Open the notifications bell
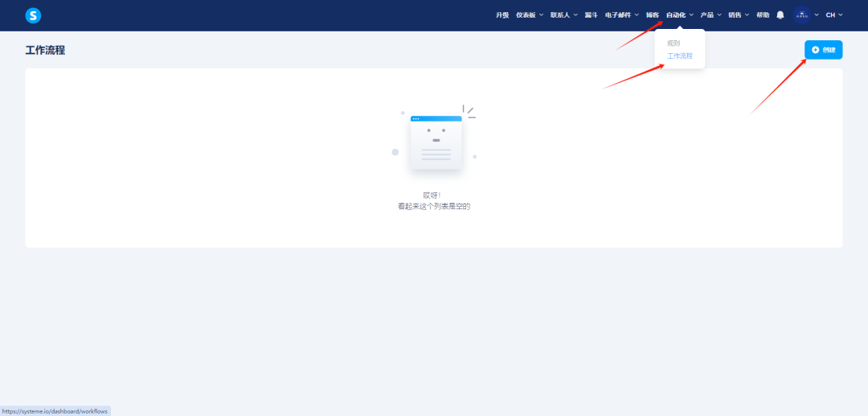The width and height of the screenshot is (868, 416). click(x=780, y=15)
